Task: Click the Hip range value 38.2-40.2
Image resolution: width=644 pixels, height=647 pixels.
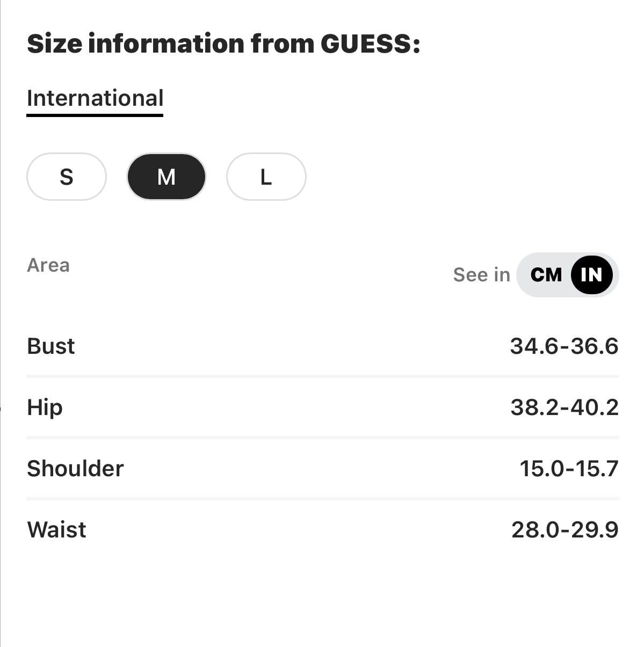Action: (565, 408)
